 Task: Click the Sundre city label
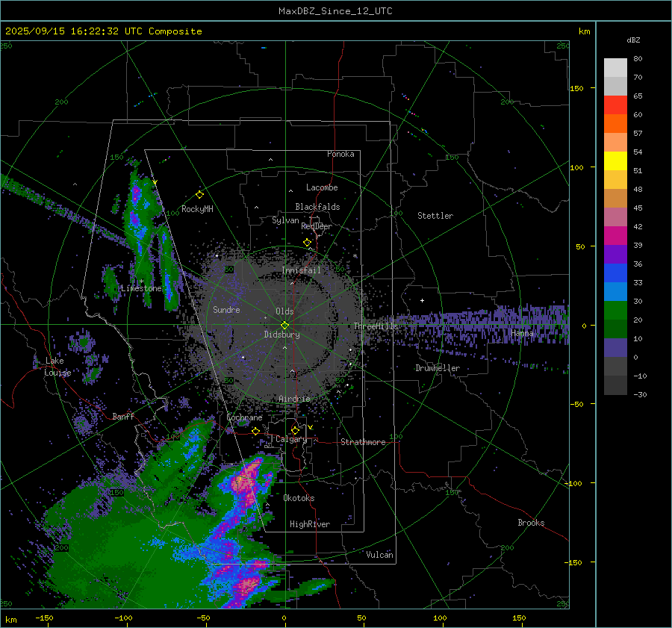[x=227, y=309]
